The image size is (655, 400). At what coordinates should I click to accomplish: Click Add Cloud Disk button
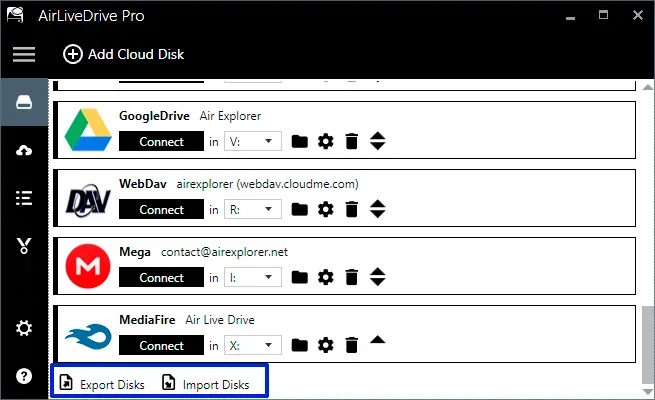point(123,54)
